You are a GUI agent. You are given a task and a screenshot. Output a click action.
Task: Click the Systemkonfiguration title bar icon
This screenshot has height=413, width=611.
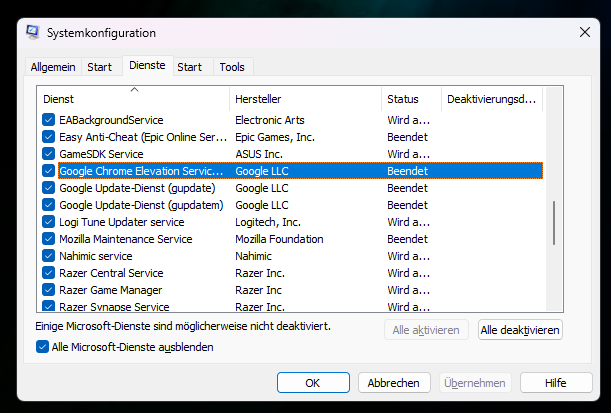[32, 32]
